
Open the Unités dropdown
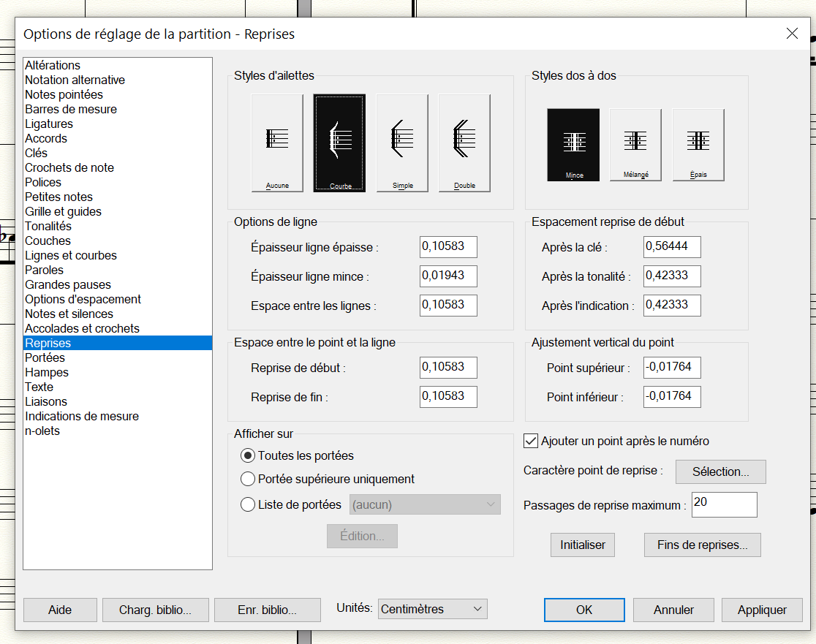click(x=433, y=609)
